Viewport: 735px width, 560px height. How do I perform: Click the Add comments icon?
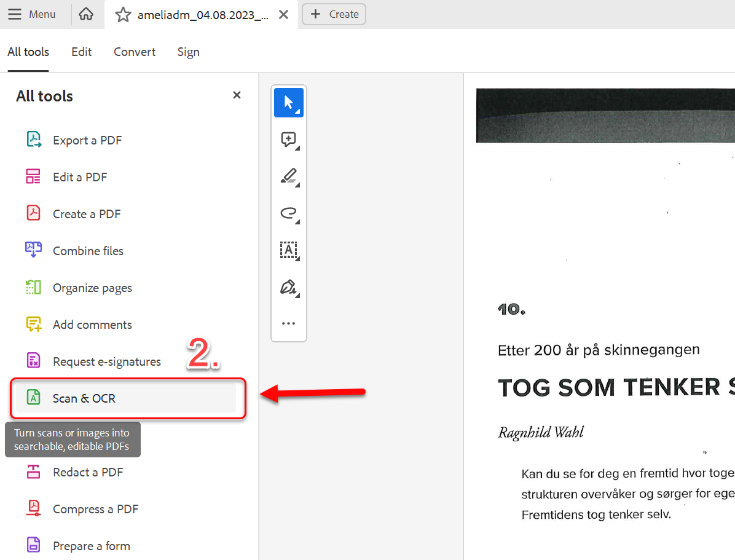(33, 324)
